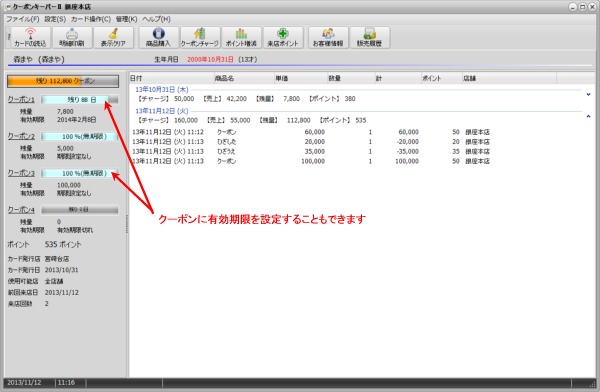Click クーポン4 有効期限切れ text
The image size is (600, 392).
tap(75, 230)
